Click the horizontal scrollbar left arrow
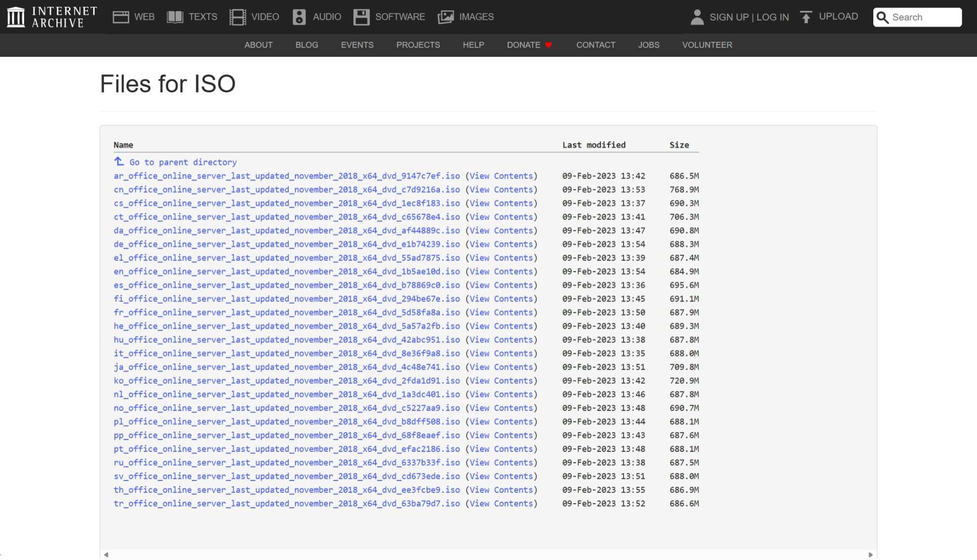977x560 pixels. coord(106,555)
